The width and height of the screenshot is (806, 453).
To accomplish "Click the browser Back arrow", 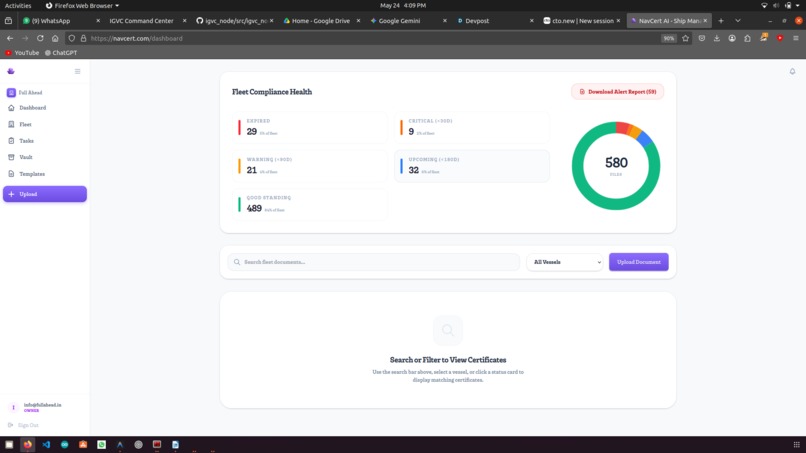I will tap(10, 38).
